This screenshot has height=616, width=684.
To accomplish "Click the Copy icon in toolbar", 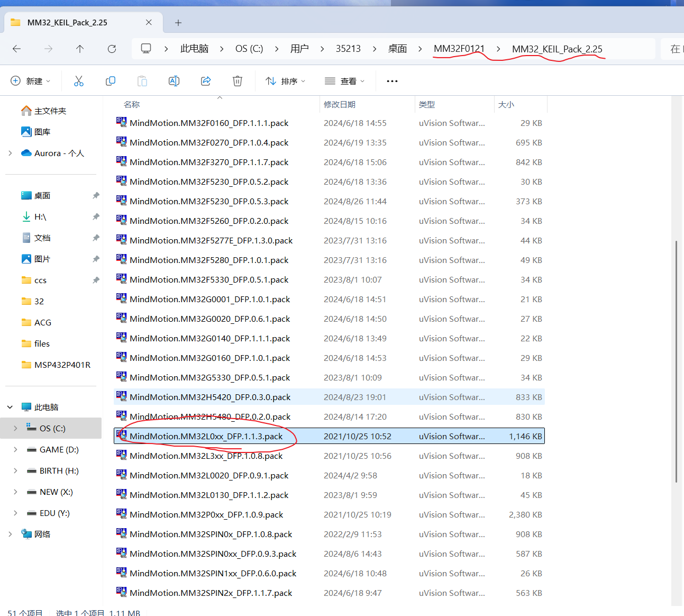I will [x=111, y=81].
